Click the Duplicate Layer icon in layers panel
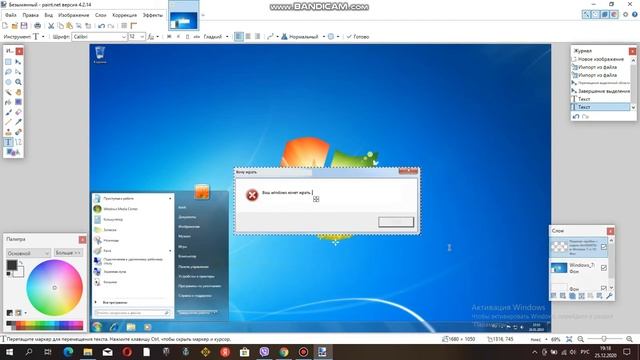 click(572, 296)
